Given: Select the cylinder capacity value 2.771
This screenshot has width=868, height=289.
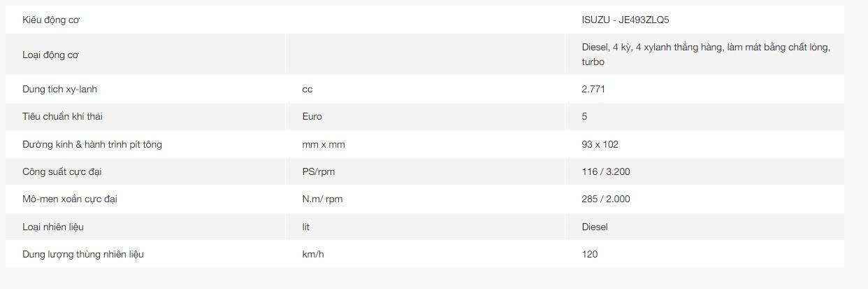Looking at the screenshot, I should tap(593, 90).
